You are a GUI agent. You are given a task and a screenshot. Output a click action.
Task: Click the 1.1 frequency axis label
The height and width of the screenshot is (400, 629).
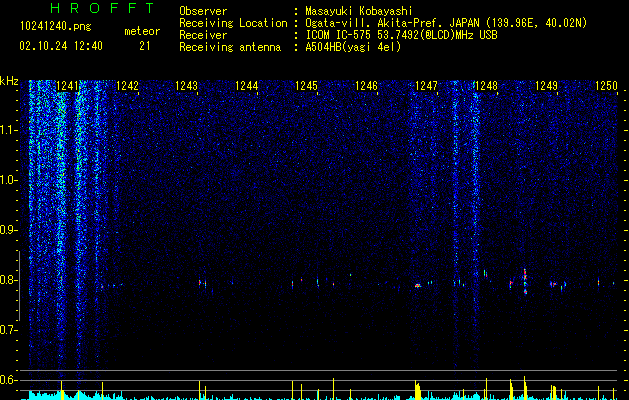(x=9, y=130)
